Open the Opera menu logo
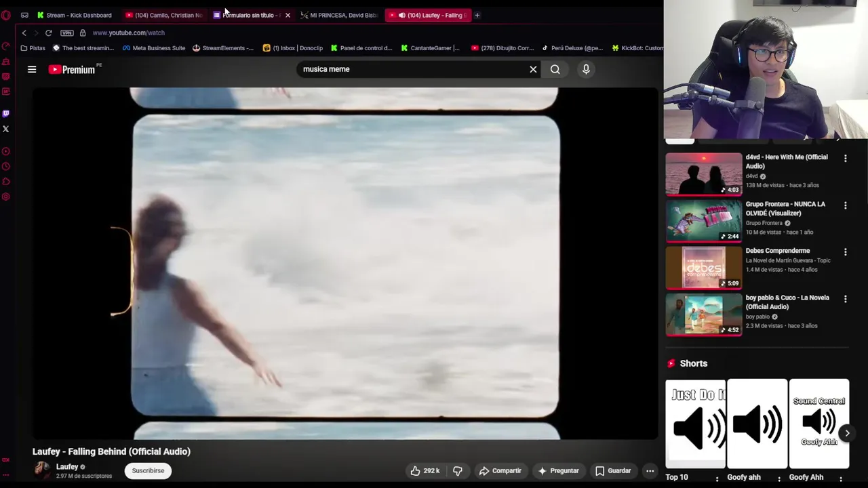The image size is (868, 488). [6, 15]
